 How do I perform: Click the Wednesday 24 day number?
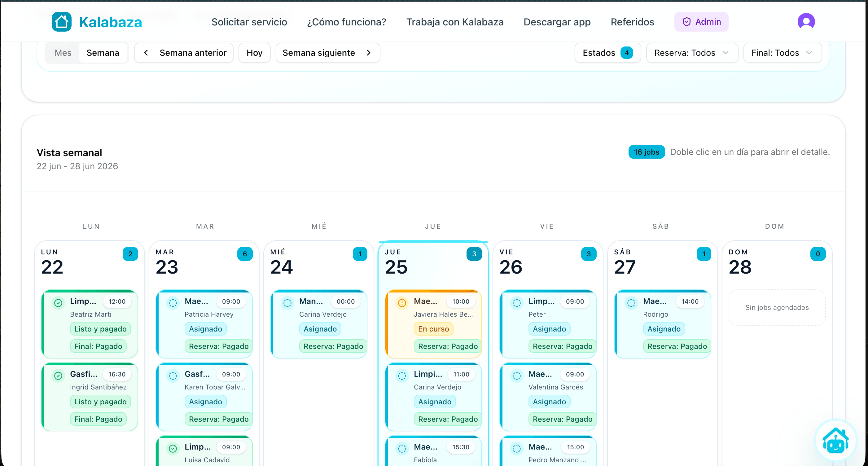tap(281, 267)
